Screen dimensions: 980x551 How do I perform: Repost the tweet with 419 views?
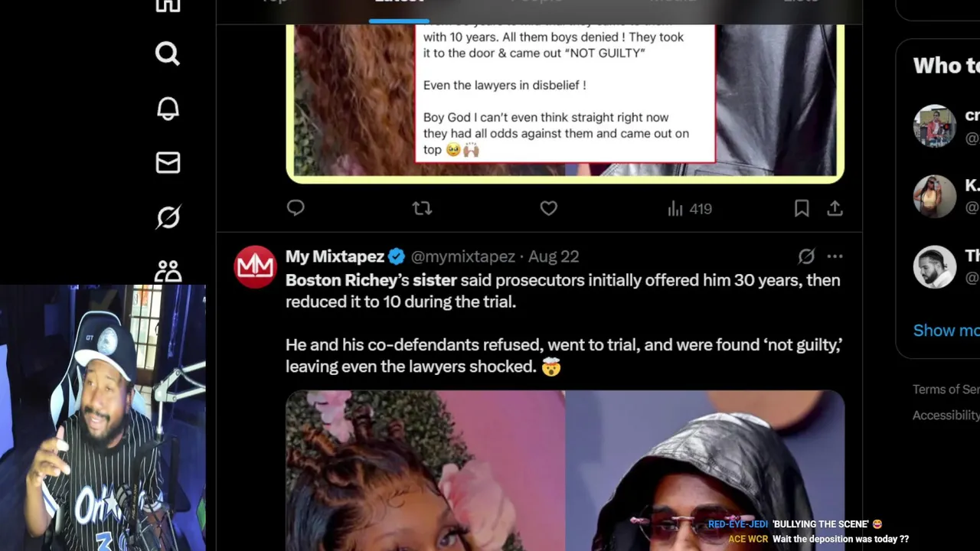pos(422,208)
